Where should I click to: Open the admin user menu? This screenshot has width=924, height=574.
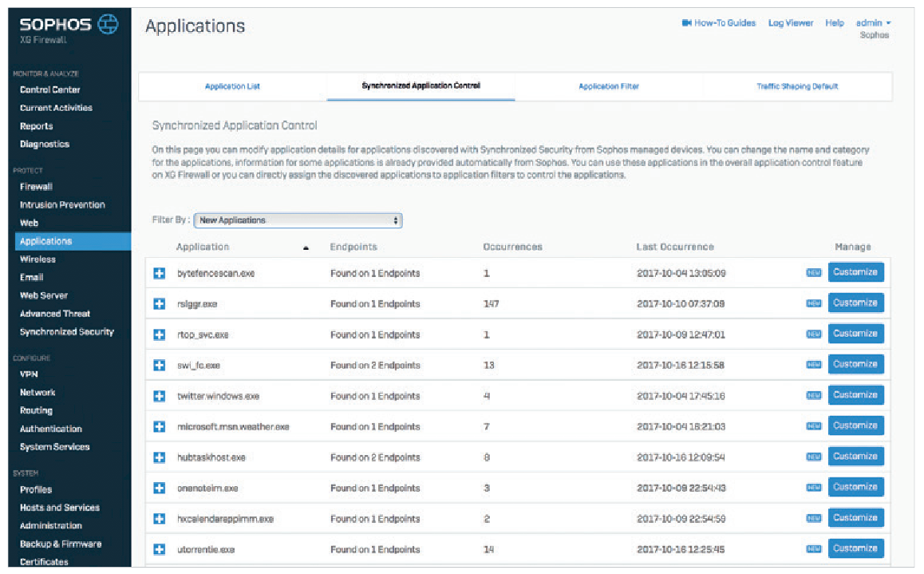[x=873, y=23]
